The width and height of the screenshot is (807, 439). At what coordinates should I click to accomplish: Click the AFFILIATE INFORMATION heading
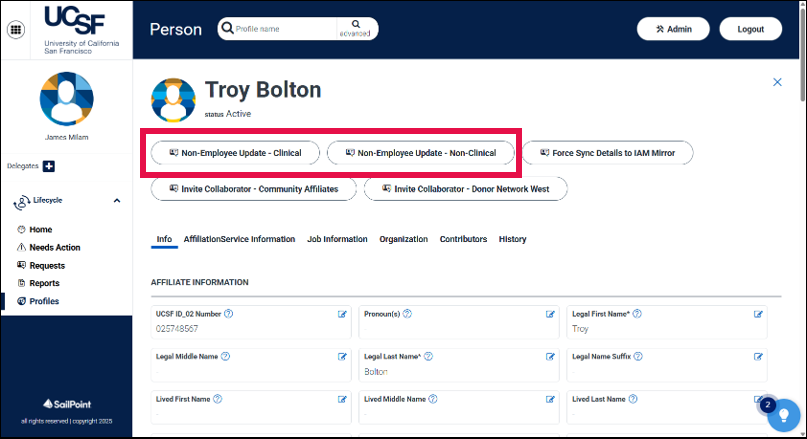[x=200, y=283]
